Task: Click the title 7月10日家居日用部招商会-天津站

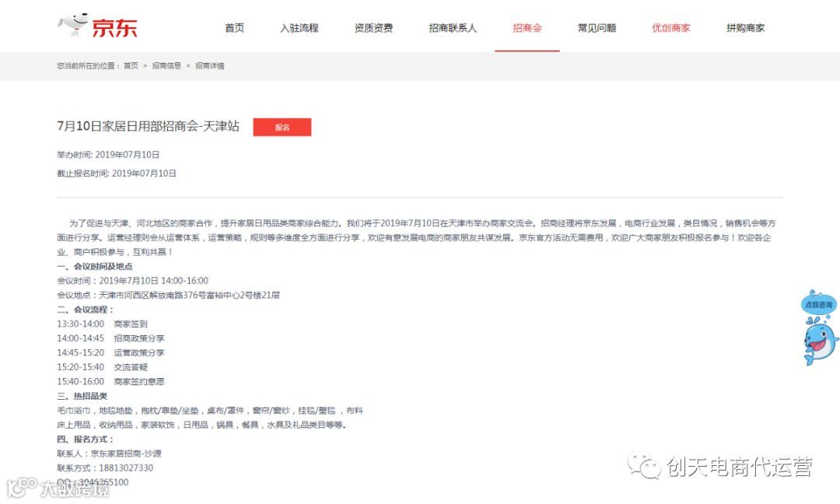Action: coord(148,126)
